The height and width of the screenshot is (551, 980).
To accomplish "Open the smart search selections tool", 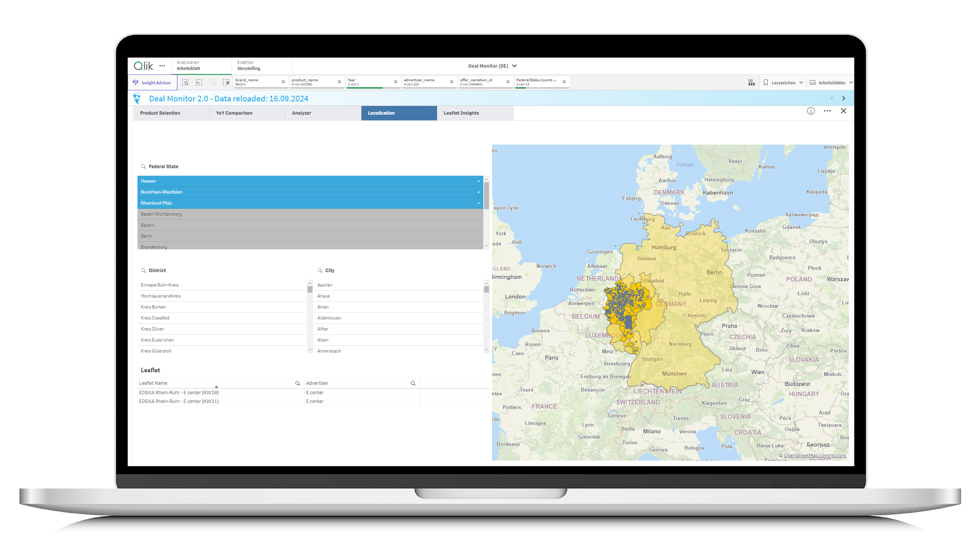I will [x=185, y=82].
